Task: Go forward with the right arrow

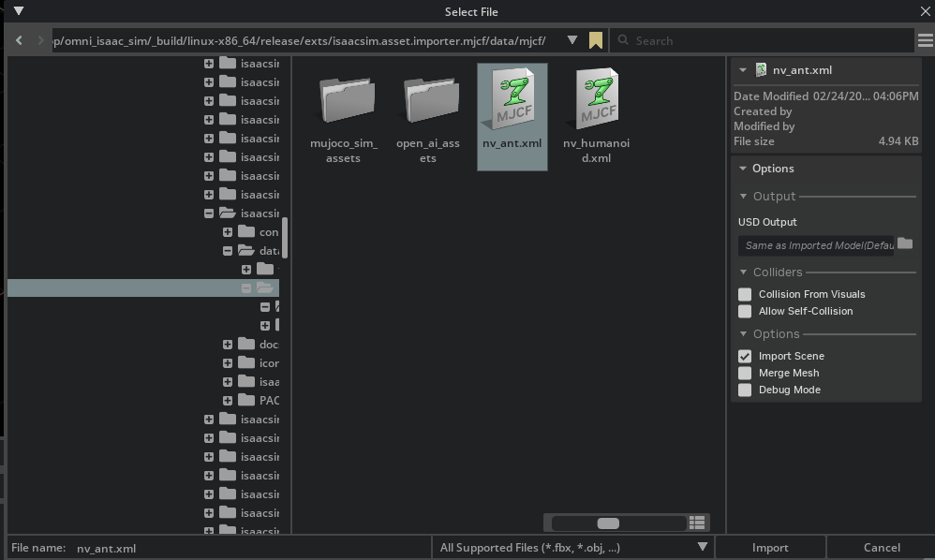Action: pyautogui.click(x=40, y=40)
